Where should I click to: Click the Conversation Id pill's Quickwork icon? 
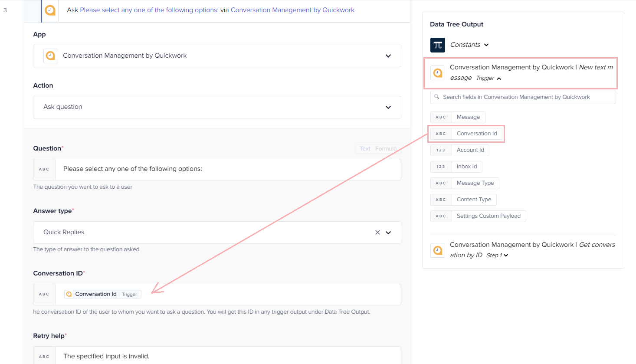pos(69,294)
